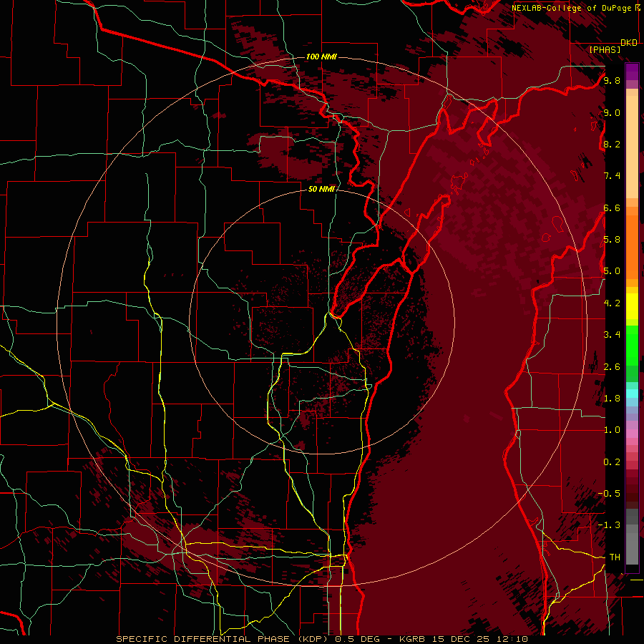Click the -1.3 value on the color scale

609,525
